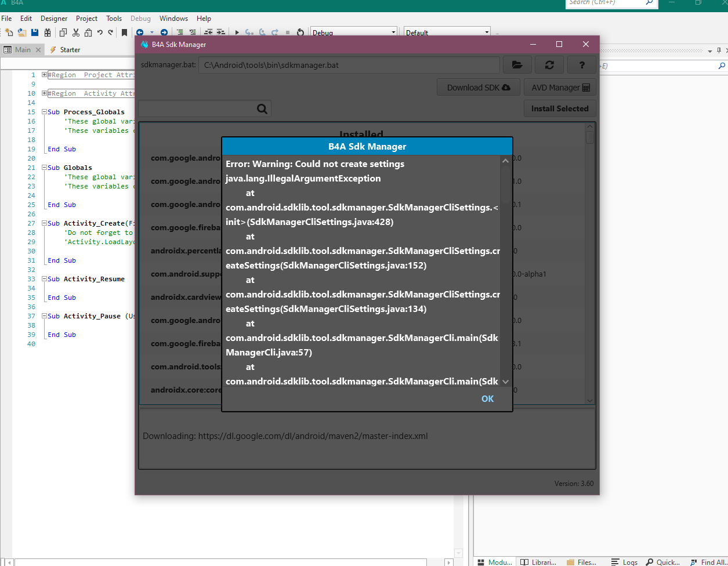This screenshot has width=728, height=566.
Task: Open the Tools menu
Action: tap(114, 19)
